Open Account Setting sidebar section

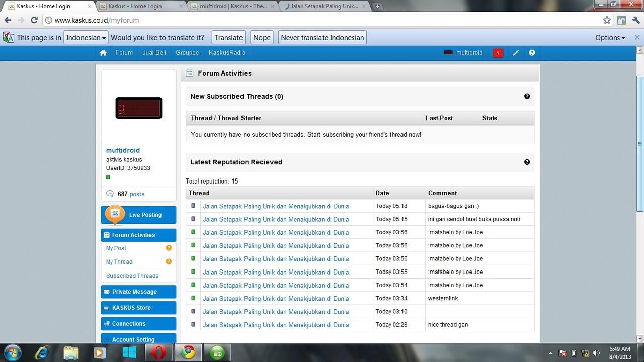point(139,339)
